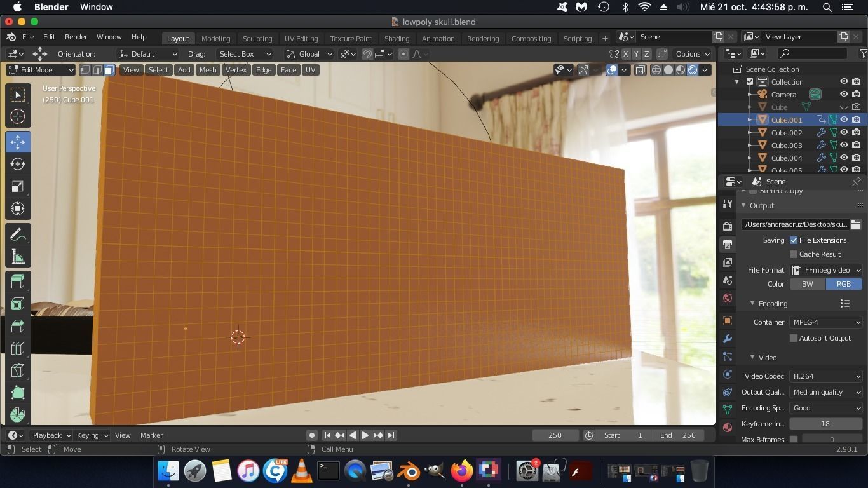This screenshot has height=488, width=868.
Task: Toggle X-axis mesh mirror
Action: [626, 54]
